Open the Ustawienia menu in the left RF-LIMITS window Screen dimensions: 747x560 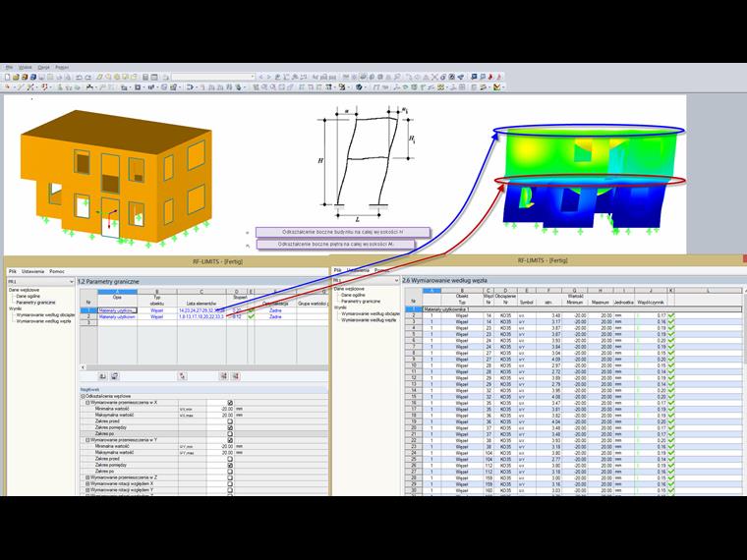click(32, 271)
